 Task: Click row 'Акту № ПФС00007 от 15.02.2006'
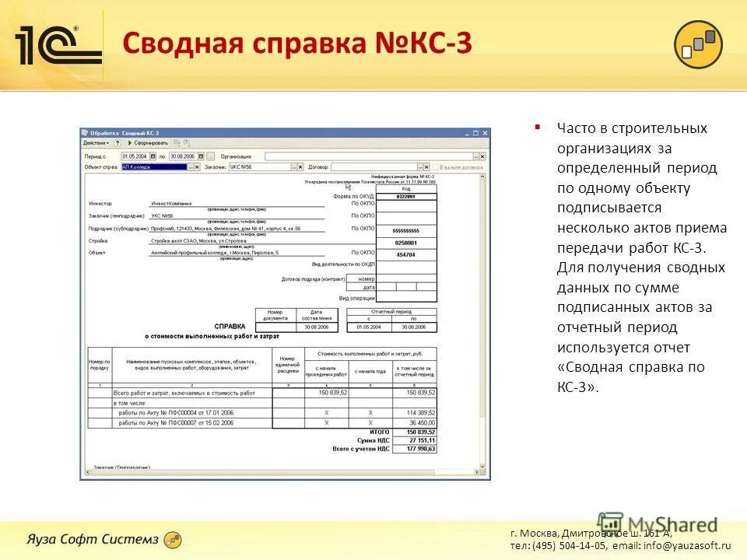click(x=176, y=423)
